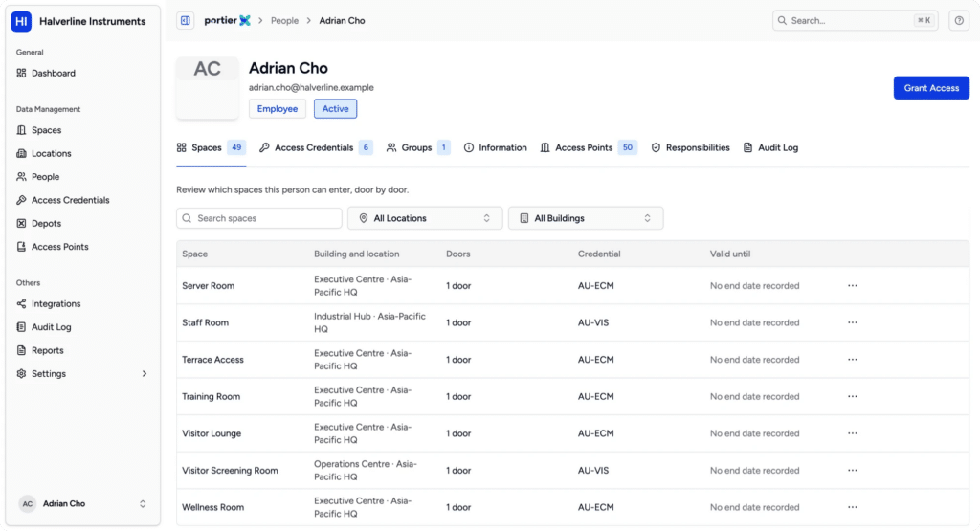980x531 pixels.
Task: Open the Audit Log tab
Action: (x=770, y=147)
